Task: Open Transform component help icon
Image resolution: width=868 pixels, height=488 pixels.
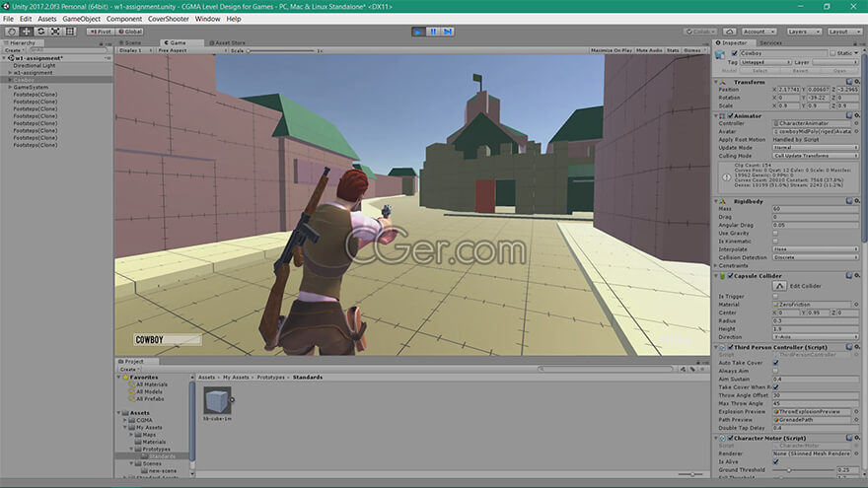Action: pos(849,82)
